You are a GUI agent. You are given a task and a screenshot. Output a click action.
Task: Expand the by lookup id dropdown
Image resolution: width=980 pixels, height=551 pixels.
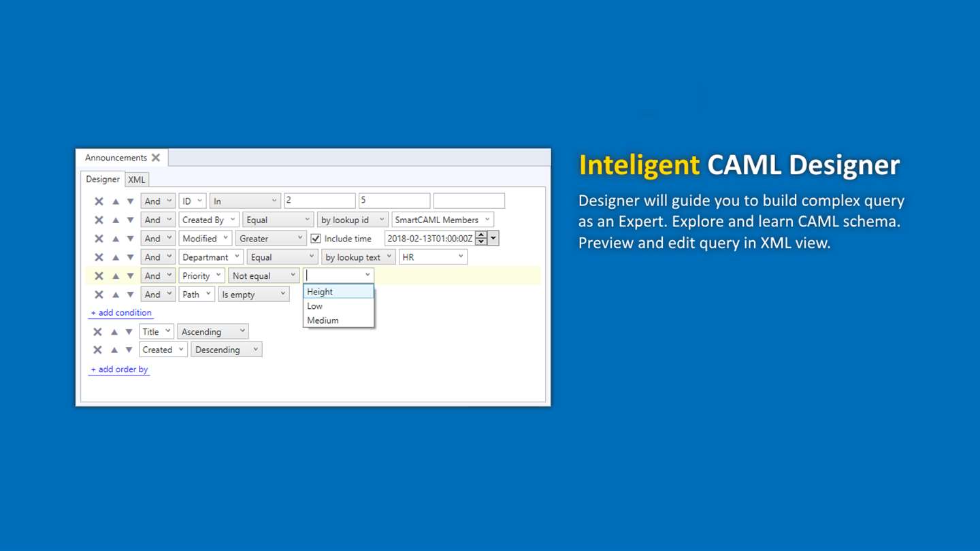(x=353, y=220)
